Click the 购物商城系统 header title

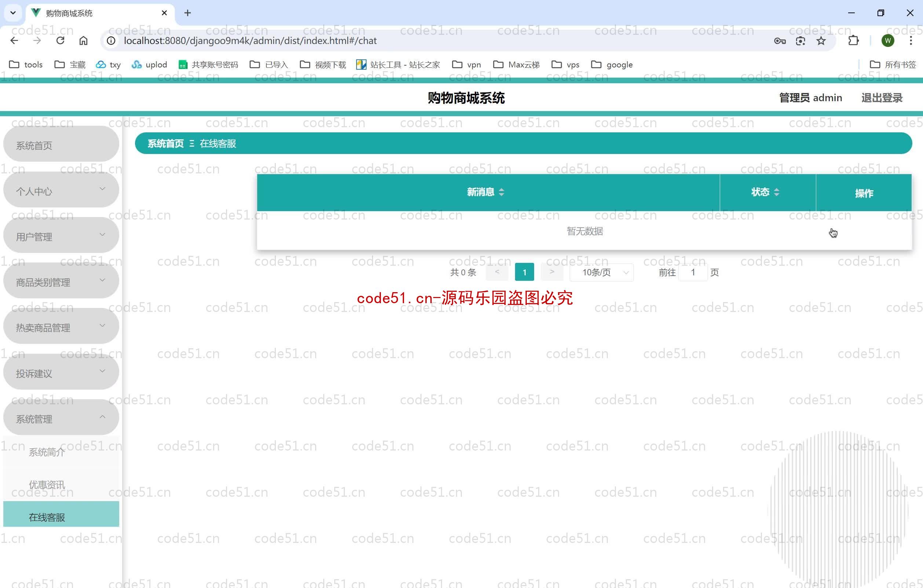click(466, 98)
